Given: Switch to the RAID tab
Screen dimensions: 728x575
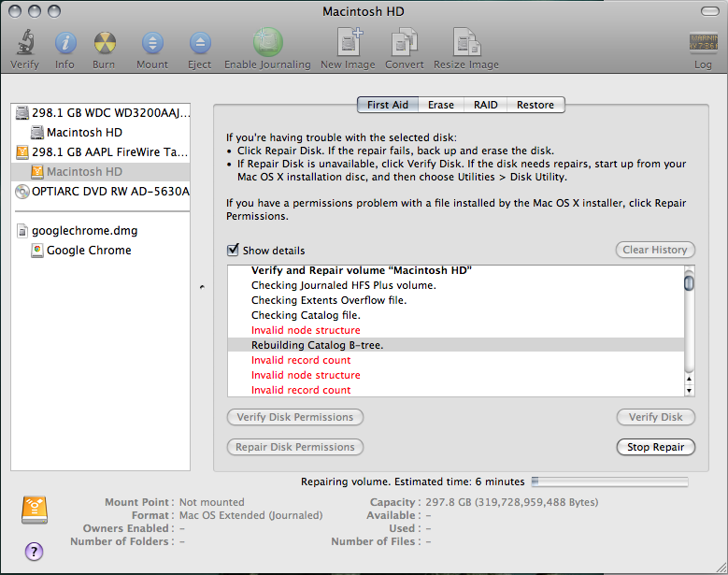Looking at the screenshot, I should tap(485, 105).
